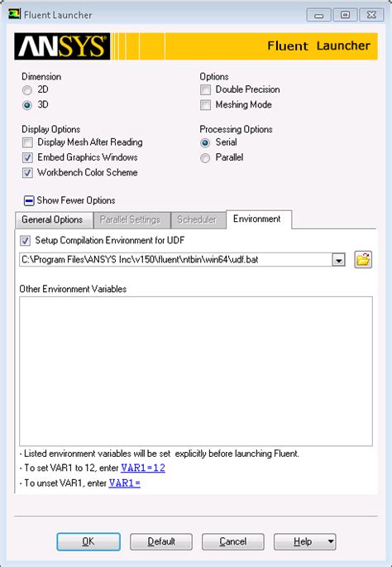Uncheck Workbench Color Scheme

27,173
